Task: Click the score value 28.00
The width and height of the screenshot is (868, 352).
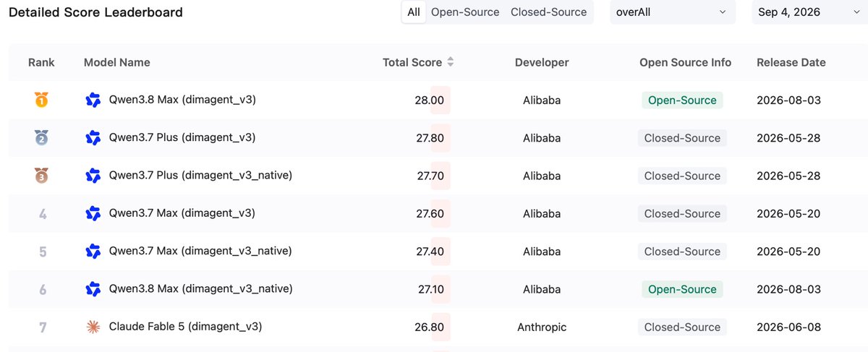Action: [430, 100]
